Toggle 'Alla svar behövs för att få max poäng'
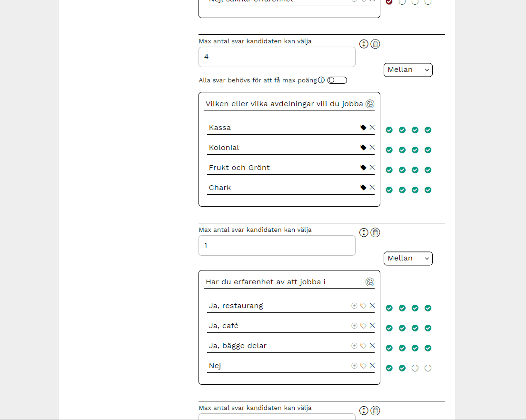Screen dimensions: 526x420 [337, 80]
